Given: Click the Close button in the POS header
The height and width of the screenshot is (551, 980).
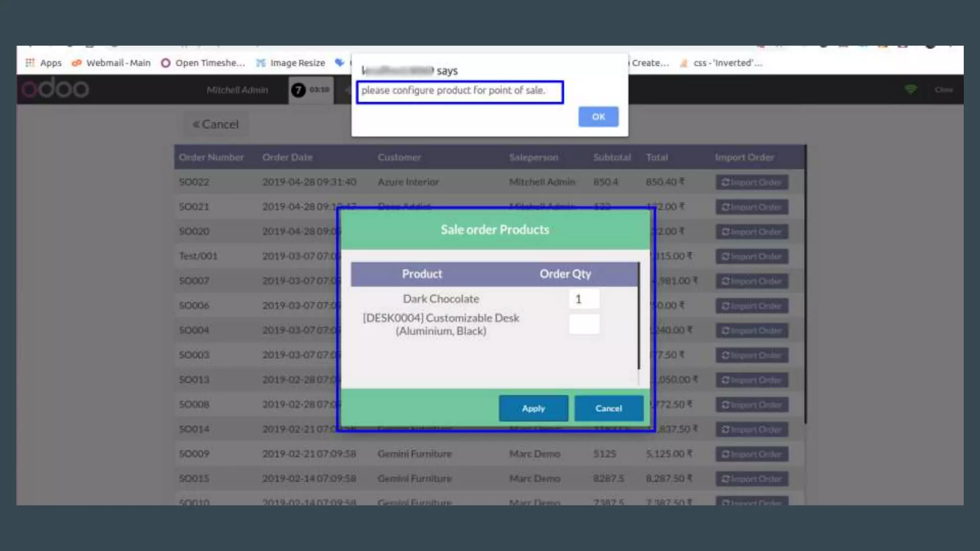Looking at the screenshot, I should [943, 90].
